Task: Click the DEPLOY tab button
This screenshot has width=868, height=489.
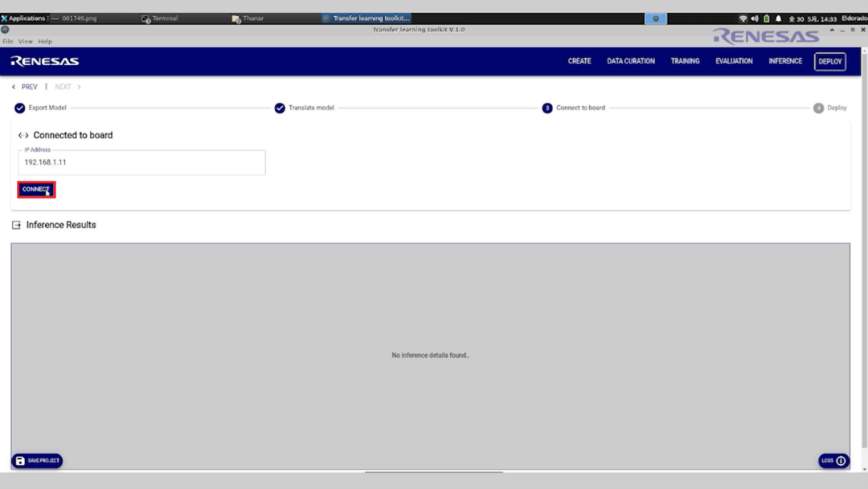Action: coord(829,61)
